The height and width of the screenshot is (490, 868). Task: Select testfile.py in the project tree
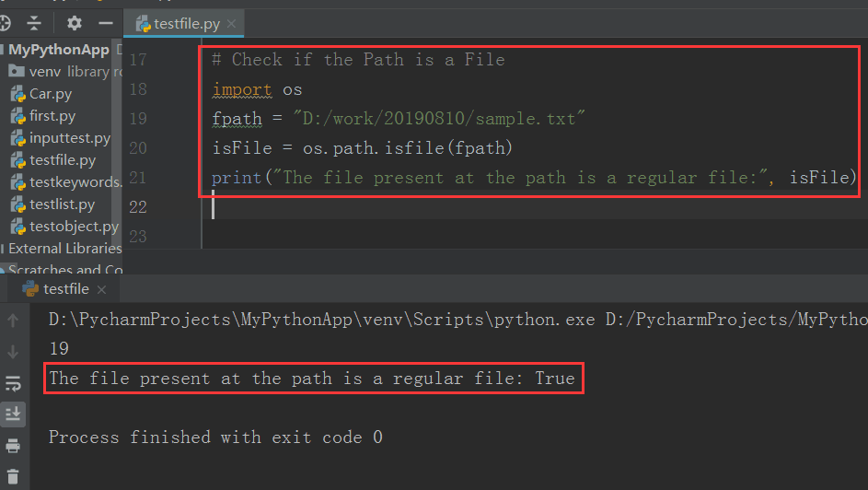tap(63, 160)
